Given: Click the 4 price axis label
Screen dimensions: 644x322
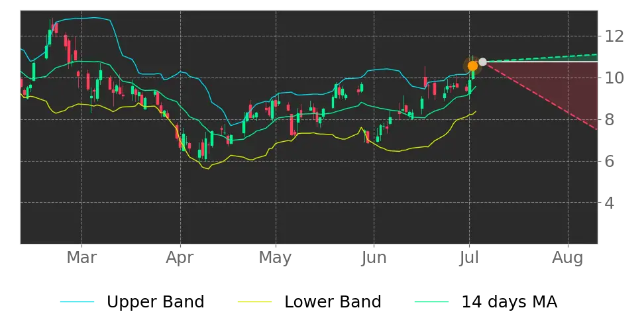Looking at the screenshot, I should 609,203.
